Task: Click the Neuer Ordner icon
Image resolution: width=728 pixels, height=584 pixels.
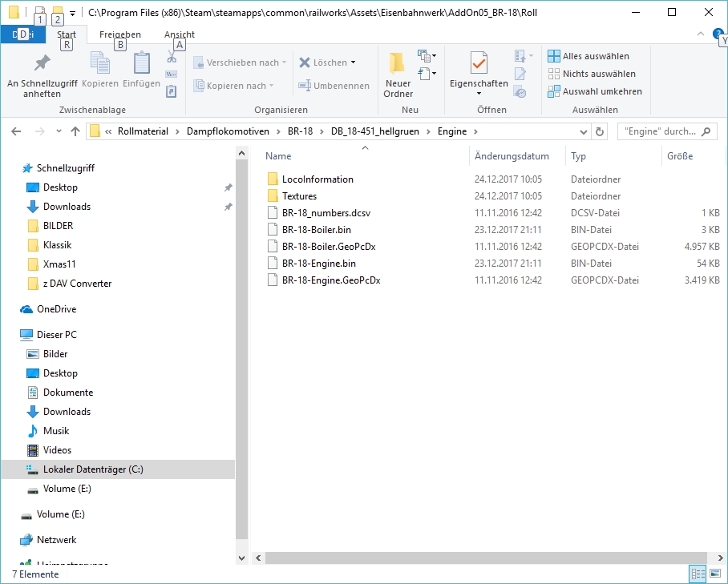Action: 398,63
